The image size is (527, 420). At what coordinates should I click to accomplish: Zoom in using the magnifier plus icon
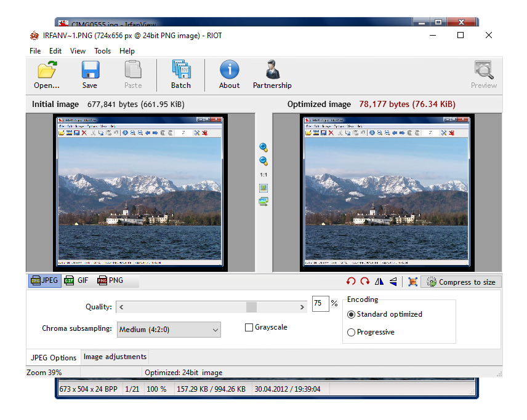[263, 148]
